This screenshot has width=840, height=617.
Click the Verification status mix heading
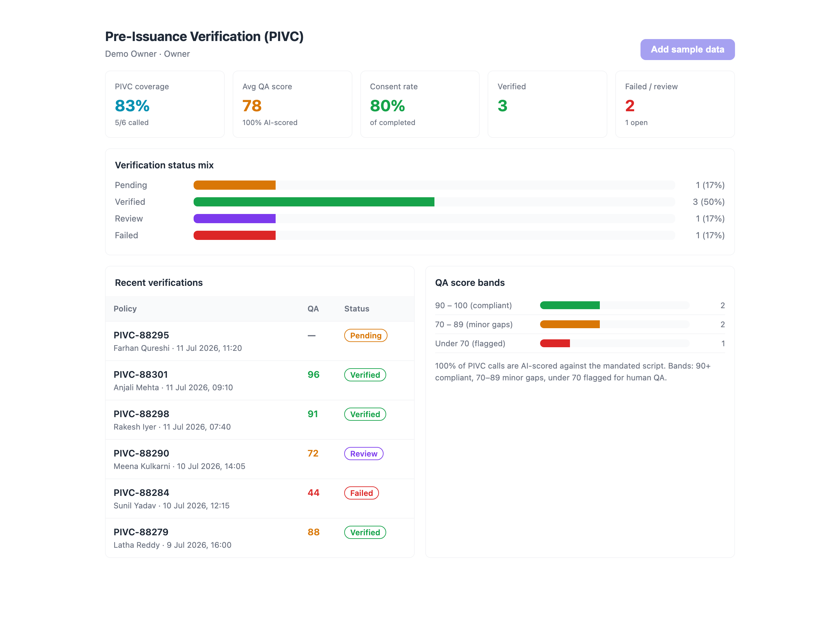coord(164,165)
